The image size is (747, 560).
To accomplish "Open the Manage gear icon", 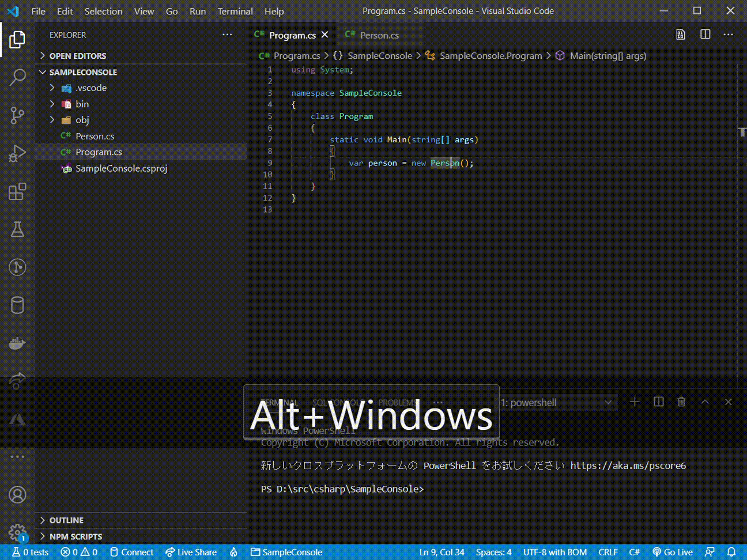I will click(x=17, y=532).
